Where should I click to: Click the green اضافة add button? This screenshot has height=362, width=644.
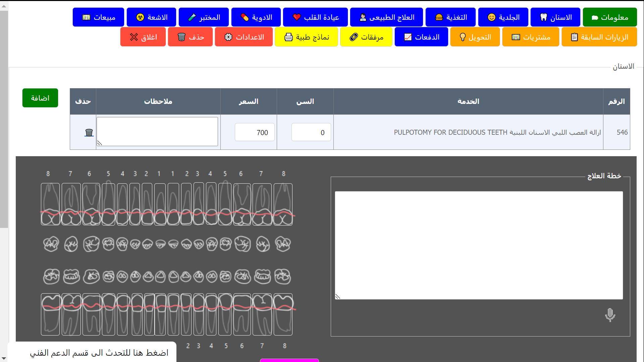click(40, 98)
